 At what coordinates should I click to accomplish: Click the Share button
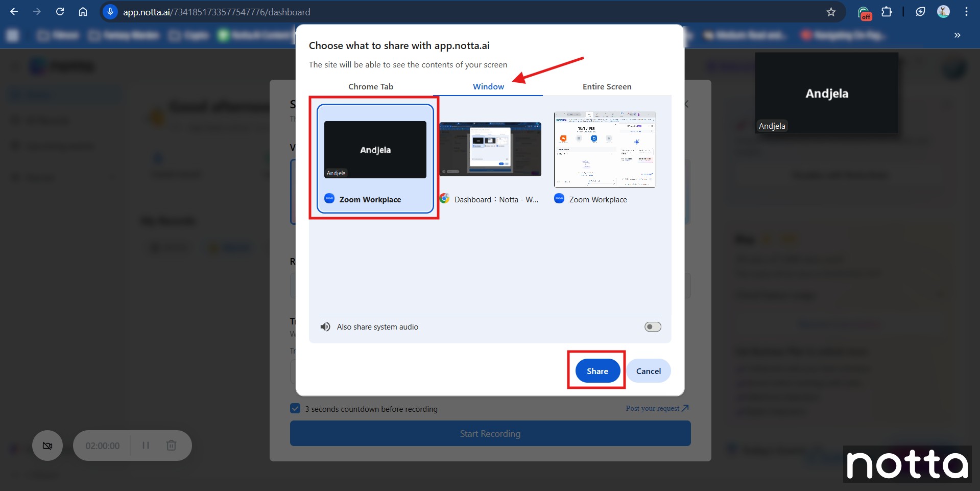click(597, 371)
